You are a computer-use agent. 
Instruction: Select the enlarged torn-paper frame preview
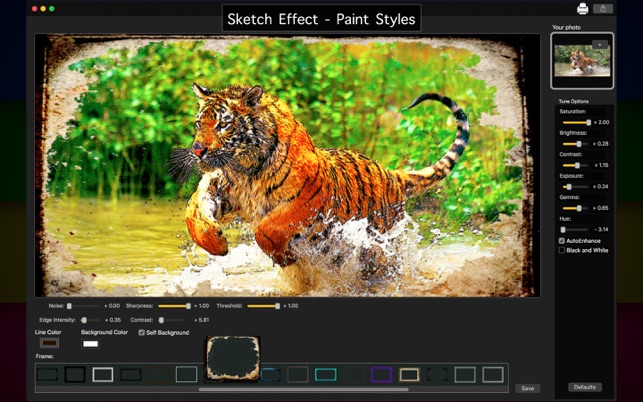click(x=233, y=359)
